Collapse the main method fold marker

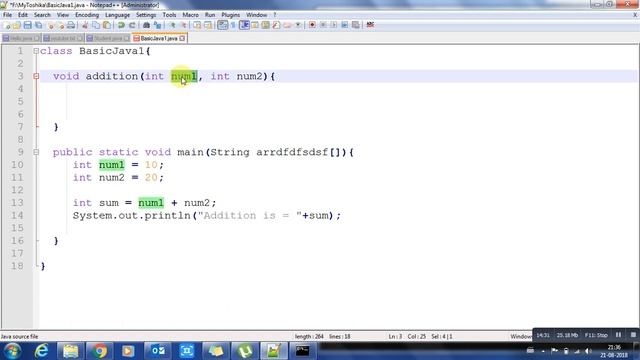[x=36, y=152]
